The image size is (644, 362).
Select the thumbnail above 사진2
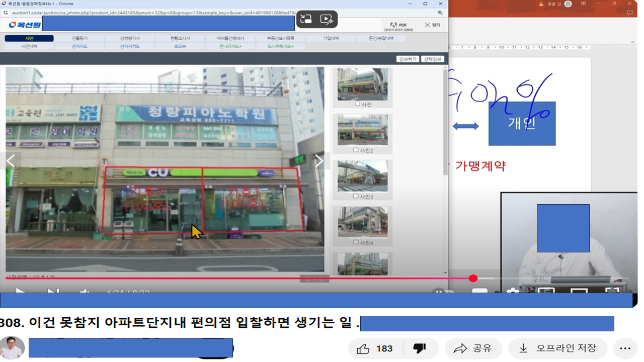coord(362,130)
